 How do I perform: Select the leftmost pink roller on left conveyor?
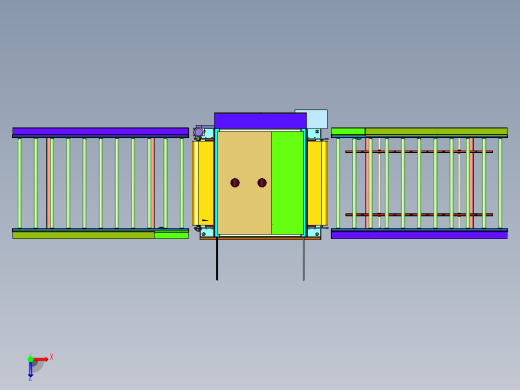pyautogui.click(x=48, y=183)
